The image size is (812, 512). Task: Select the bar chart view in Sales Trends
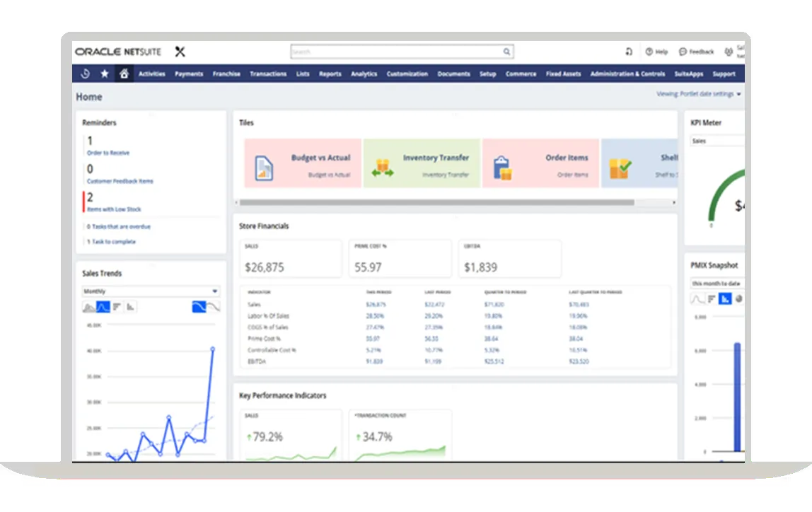131,307
